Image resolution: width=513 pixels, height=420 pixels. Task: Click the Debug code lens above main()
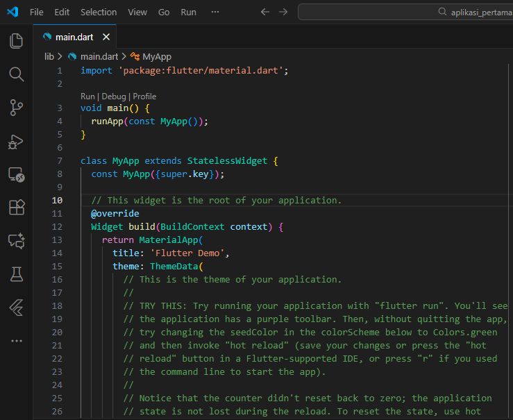[x=114, y=96]
